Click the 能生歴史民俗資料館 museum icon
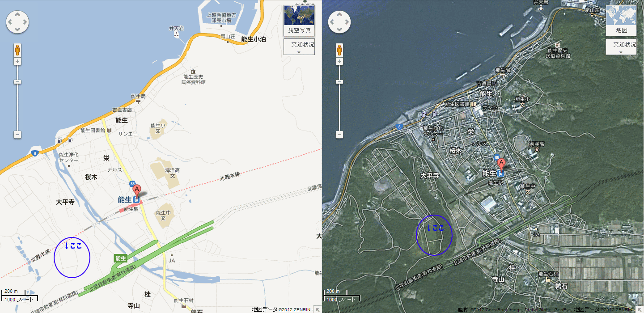644x313 pixels. (x=193, y=72)
